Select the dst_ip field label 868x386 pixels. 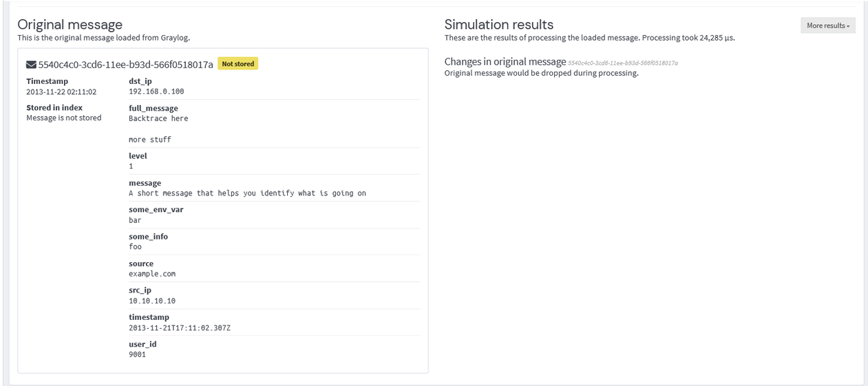click(140, 81)
